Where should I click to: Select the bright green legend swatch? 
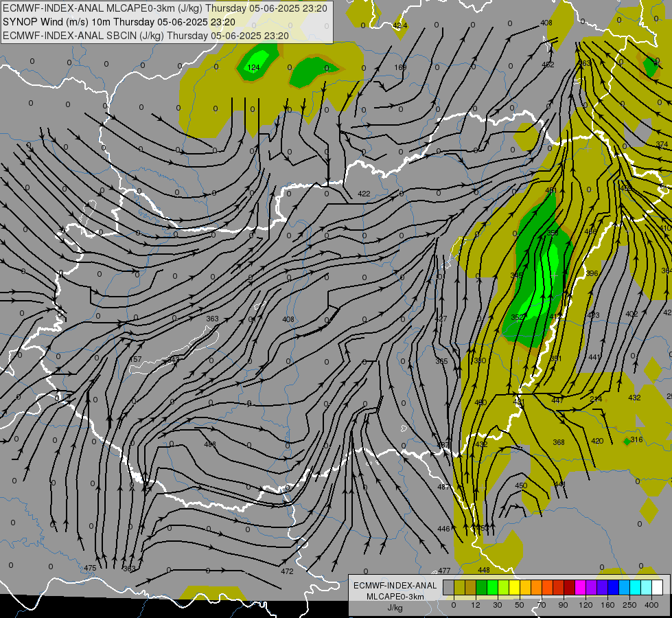click(x=492, y=588)
